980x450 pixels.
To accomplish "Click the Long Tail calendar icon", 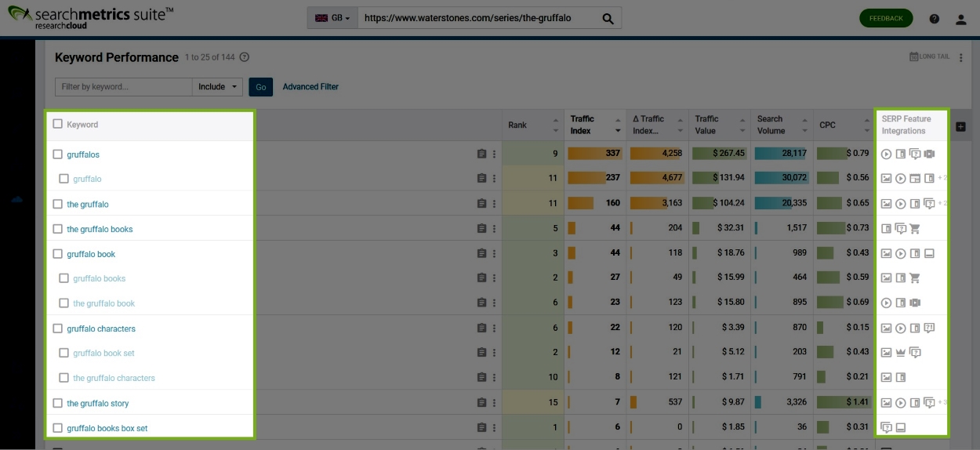I will (x=914, y=57).
